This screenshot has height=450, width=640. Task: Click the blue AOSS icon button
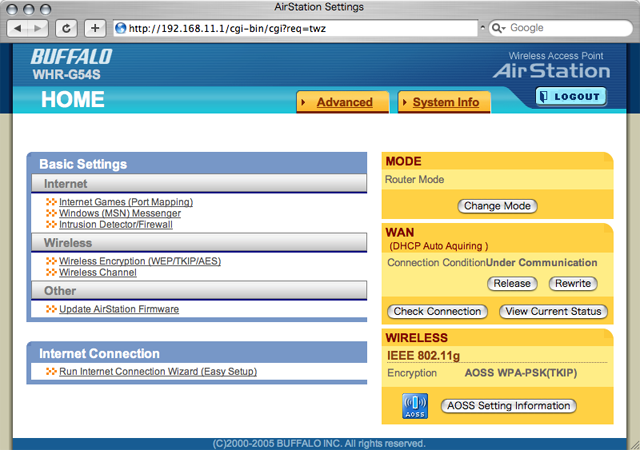point(415,406)
